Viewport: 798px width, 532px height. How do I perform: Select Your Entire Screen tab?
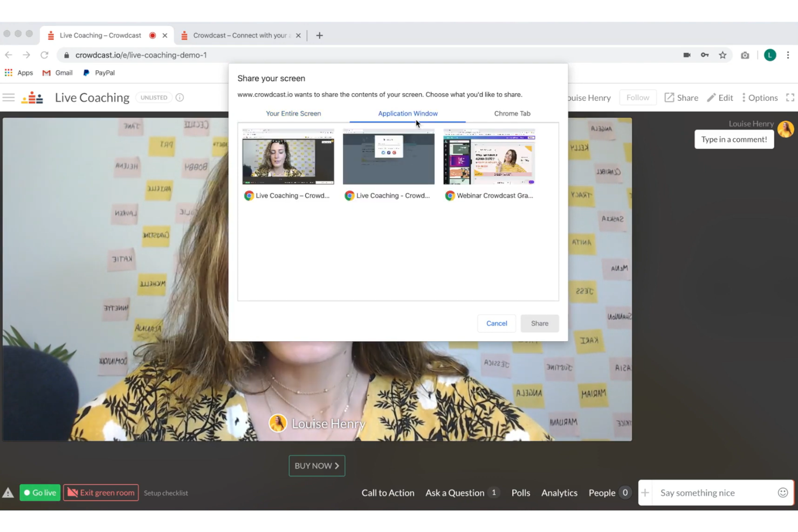[293, 113]
